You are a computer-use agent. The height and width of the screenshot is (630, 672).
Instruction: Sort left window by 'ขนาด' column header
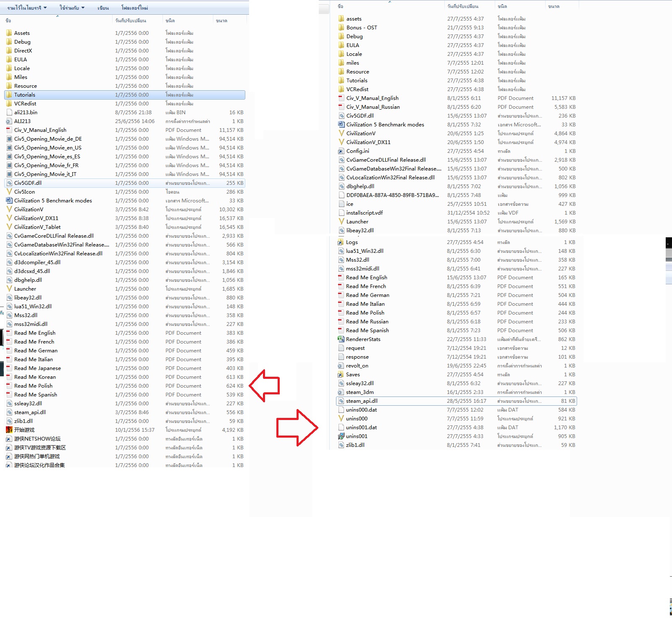pyautogui.click(x=229, y=21)
